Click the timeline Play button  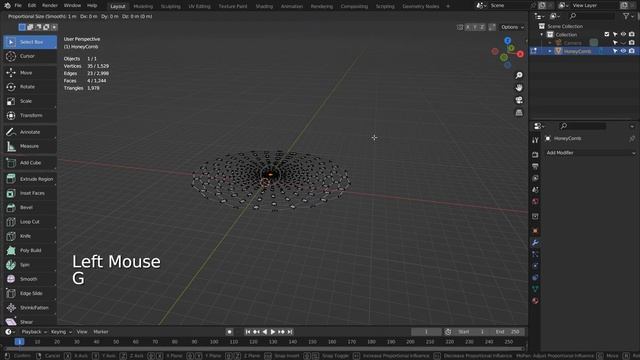pos(273,332)
